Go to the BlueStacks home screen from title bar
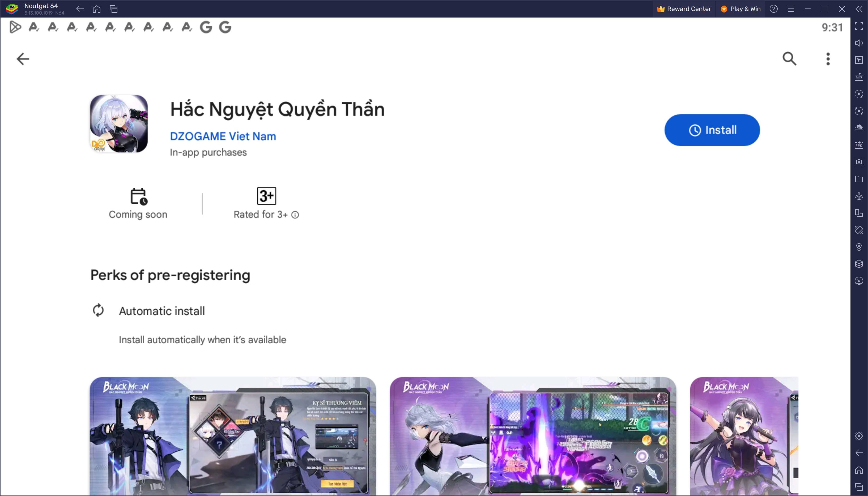This screenshot has width=868, height=496. (x=97, y=9)
